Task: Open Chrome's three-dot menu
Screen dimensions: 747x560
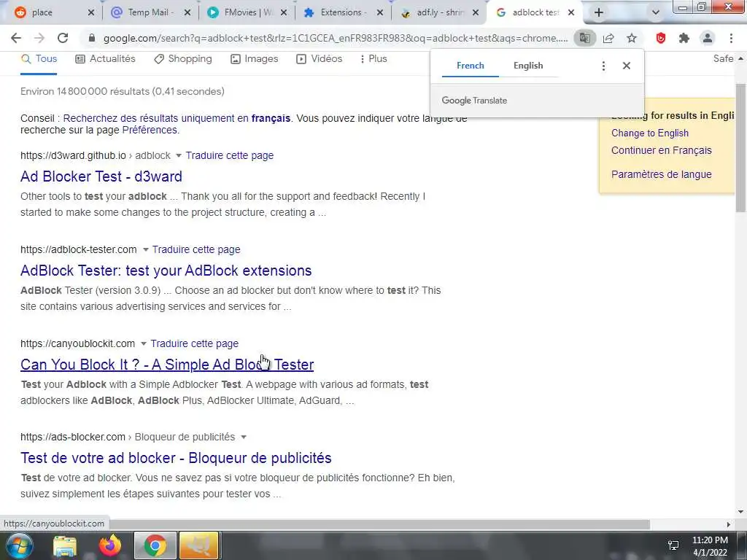Action: [731, 38]
